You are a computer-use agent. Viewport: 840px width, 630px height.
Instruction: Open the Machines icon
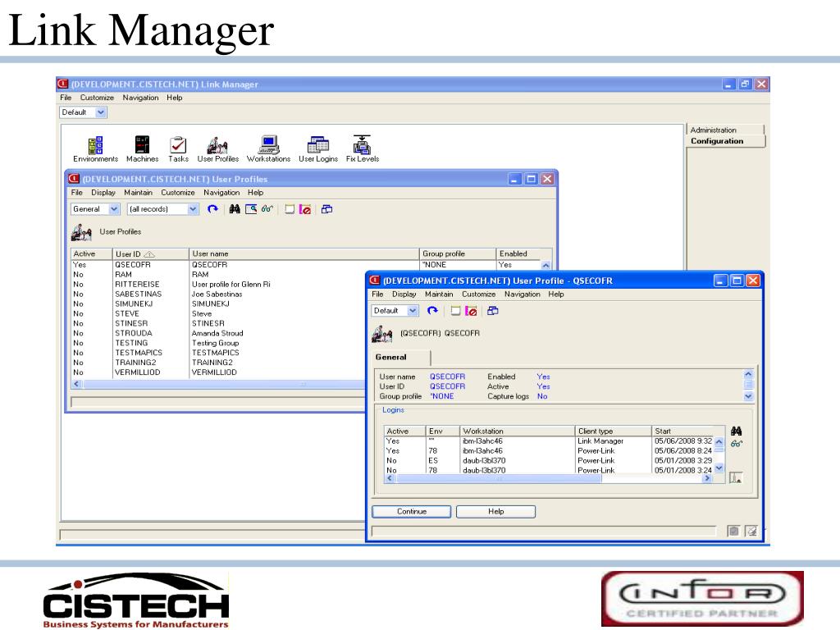142,149
